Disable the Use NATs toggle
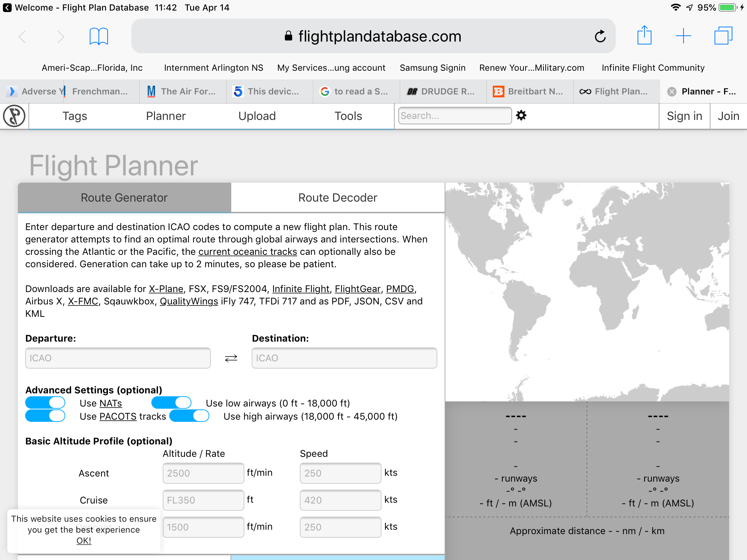This screenshot has height=560, width=747. (x=45, y=403)
